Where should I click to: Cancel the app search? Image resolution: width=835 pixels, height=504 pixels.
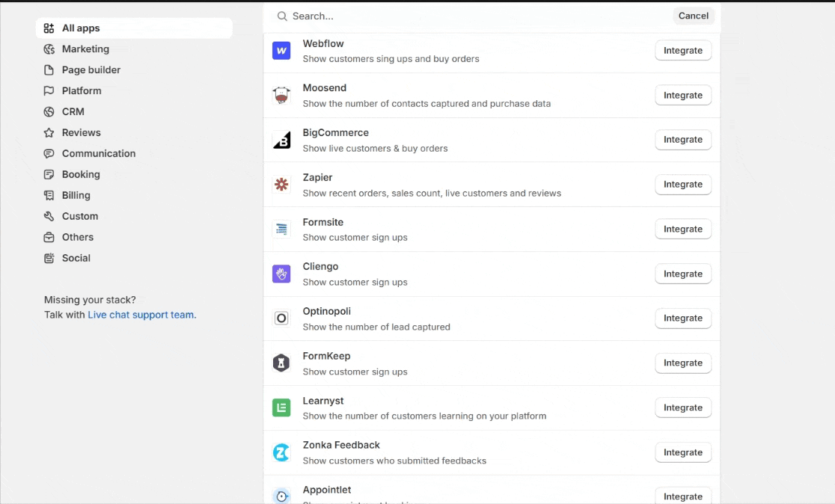point(694,16)
